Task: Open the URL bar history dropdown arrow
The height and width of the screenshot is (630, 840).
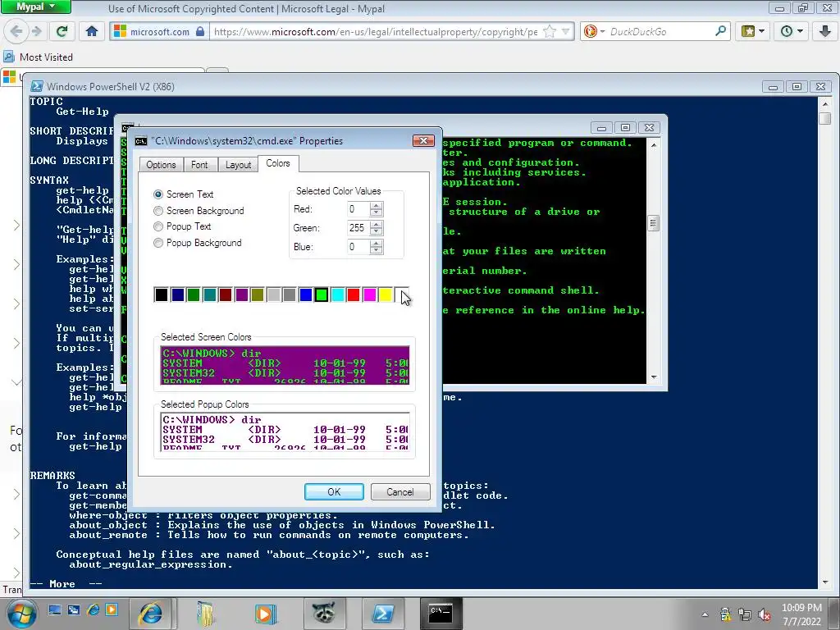Action: tap(565, 32)
